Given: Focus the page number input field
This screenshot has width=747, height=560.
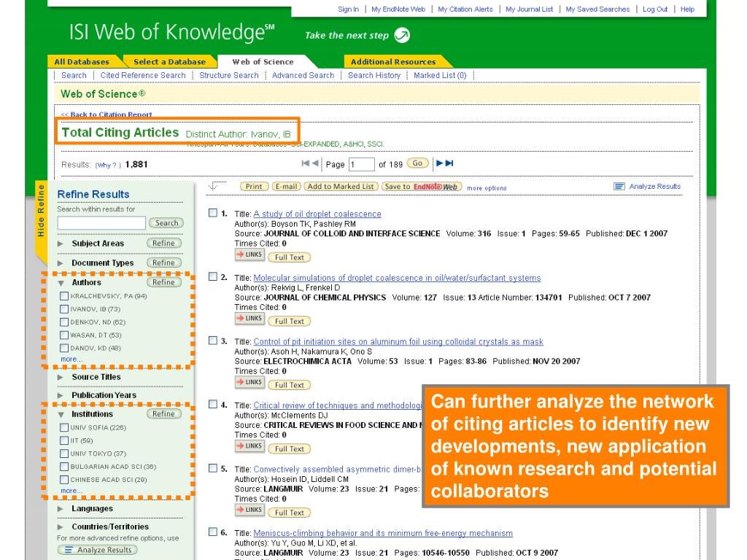Looking at the screenshot, I should (362, 164).
